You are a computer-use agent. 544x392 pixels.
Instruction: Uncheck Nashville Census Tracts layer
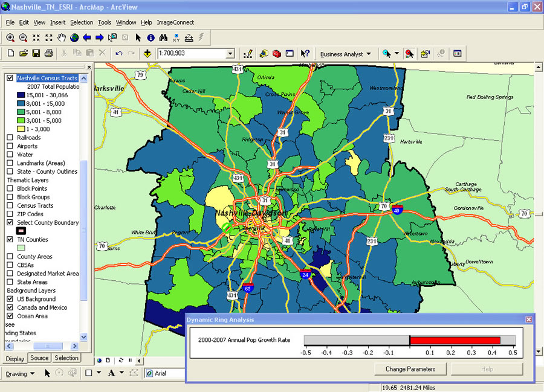[x=10, y=78]
